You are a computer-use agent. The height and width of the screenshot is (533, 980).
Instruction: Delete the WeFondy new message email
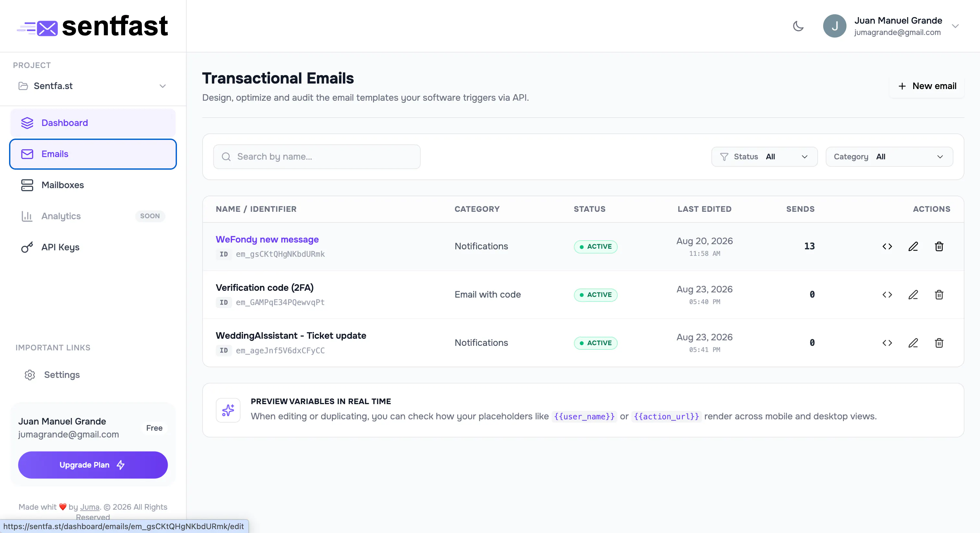(939, 246)
